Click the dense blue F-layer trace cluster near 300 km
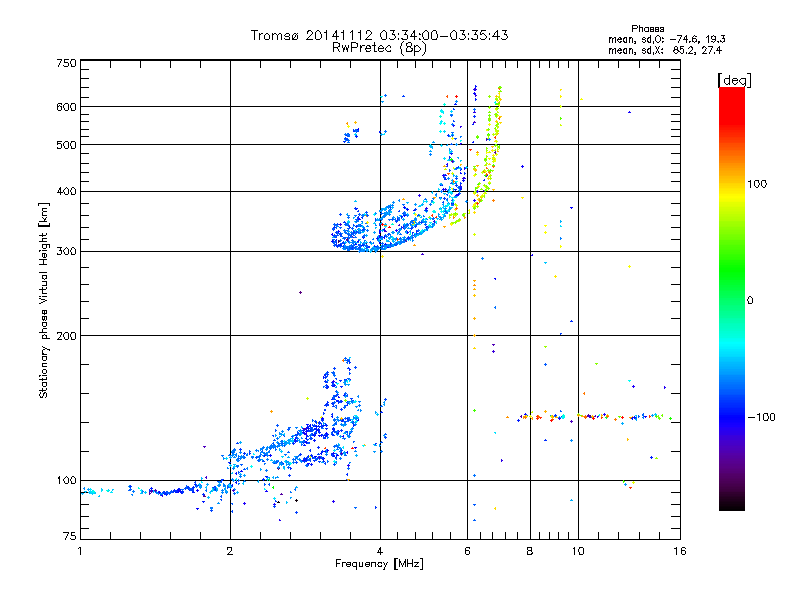The height and width of the screenshot is (600, 800). (x=378, y=230)
